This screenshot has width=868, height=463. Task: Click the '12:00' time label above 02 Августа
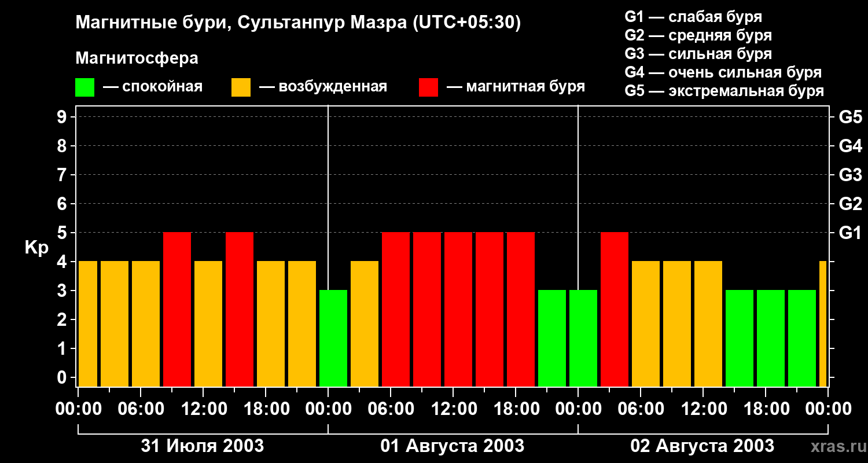tap(703, 409)
